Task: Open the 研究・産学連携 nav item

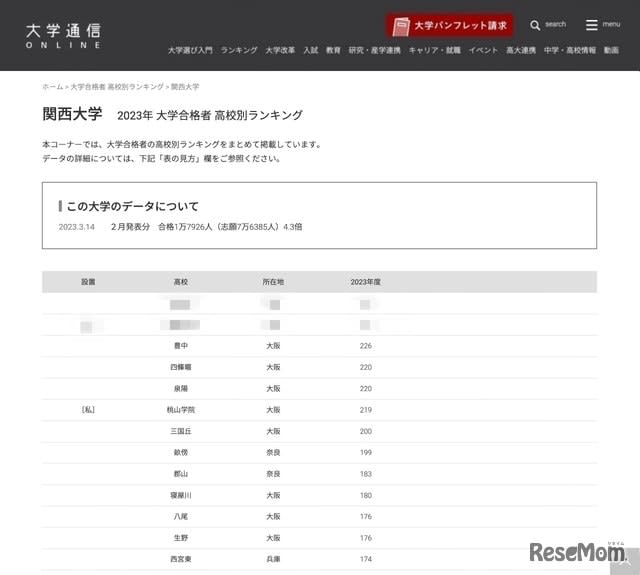Action: click(x=375, y=50)
